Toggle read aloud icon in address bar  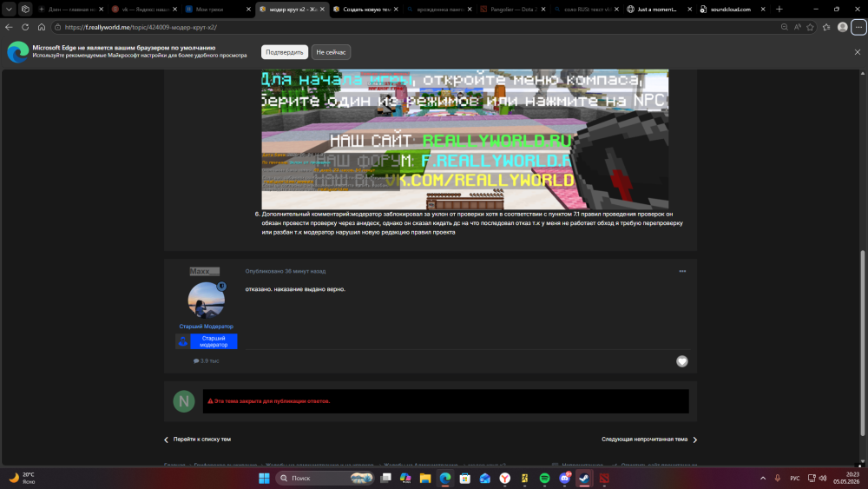(x=798, y=27)
